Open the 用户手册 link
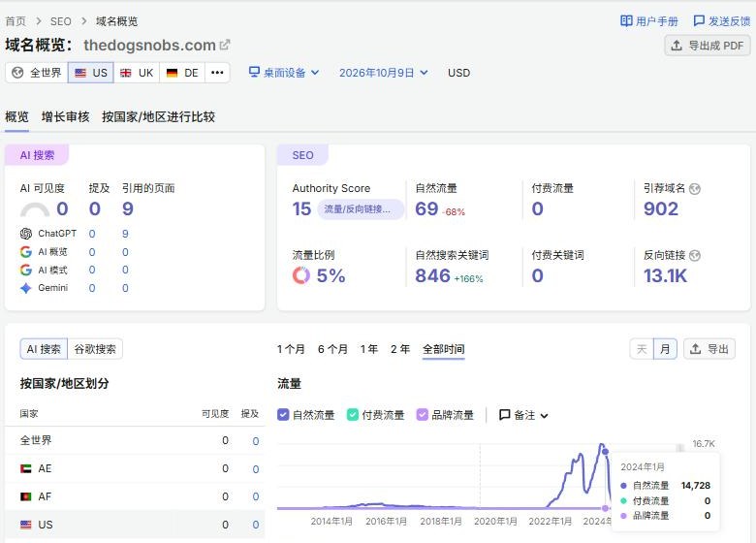756x543 pixels. [649, 21]
